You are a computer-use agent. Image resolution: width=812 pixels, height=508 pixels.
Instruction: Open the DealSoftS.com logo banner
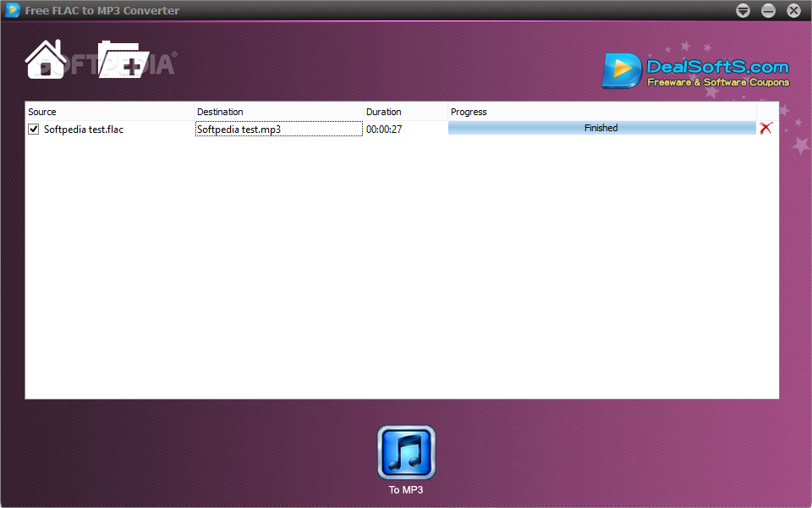(695, 71)
